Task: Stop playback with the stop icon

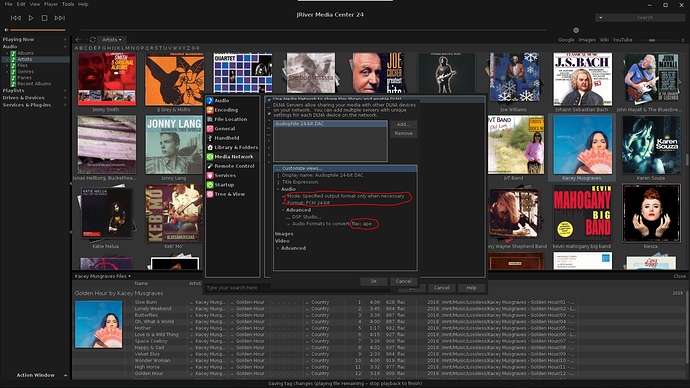Action: click(x=44, y=18)
